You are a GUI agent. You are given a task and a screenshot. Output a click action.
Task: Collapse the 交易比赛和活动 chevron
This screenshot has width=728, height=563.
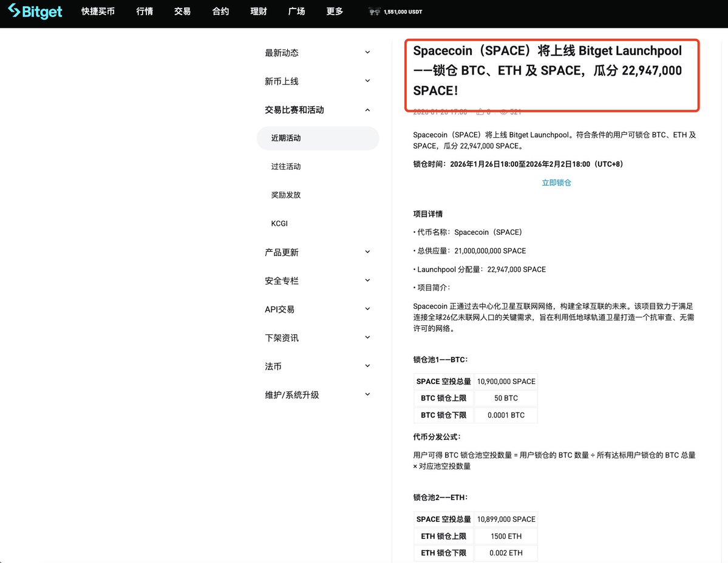tap(367, 110)
